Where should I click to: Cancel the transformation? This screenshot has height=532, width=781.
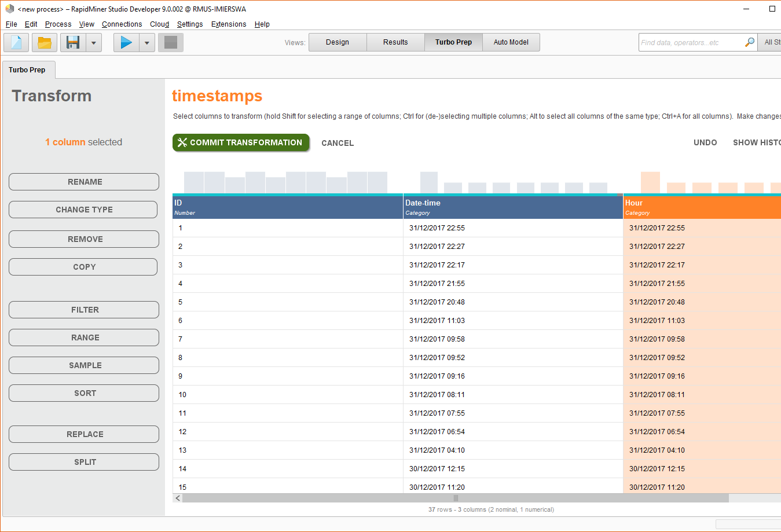[x=338, y=143]
